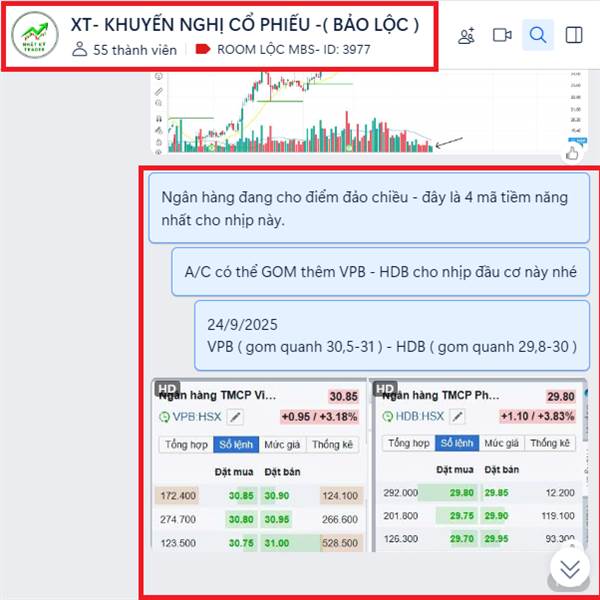Click VPB bid volume 172.400
The image size is (600, 600).
[x=178, y=496]
